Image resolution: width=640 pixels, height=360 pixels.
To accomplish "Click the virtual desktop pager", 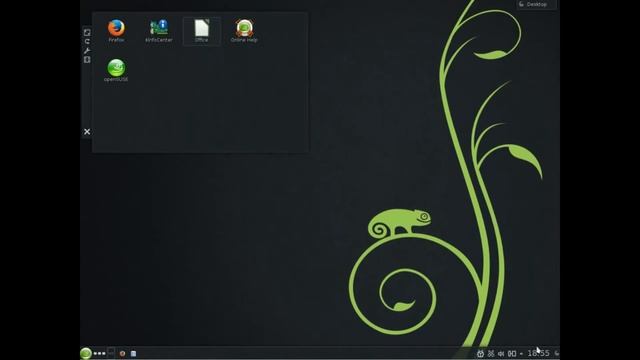I will pos(111,353).
